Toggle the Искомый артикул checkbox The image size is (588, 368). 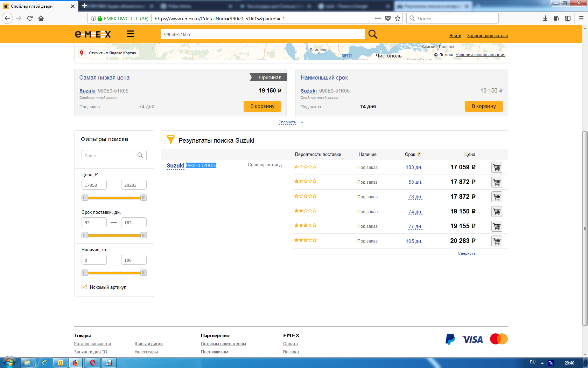tap(84, 287)
